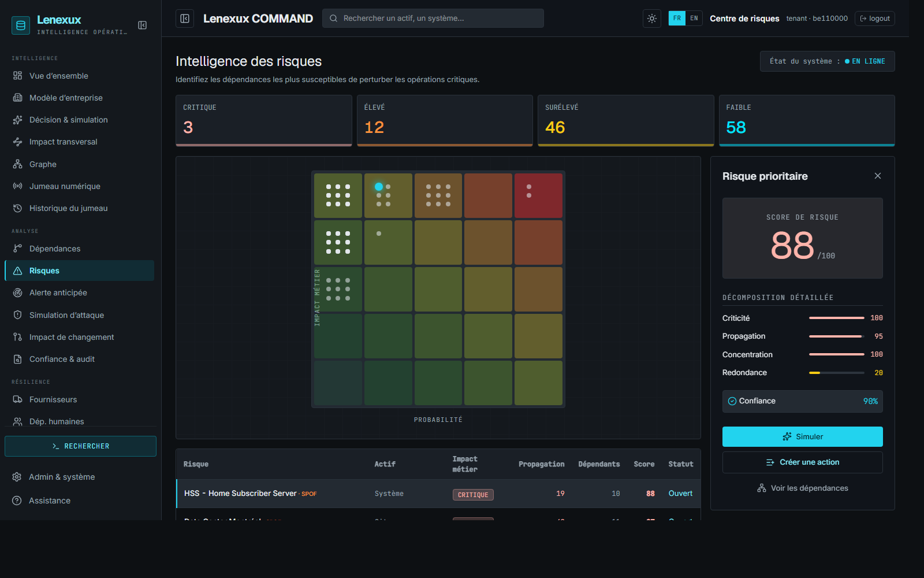Select the ÉLEVÉ summary card showing 12
Screen dimensions: 924x578
tap(445, 120)
